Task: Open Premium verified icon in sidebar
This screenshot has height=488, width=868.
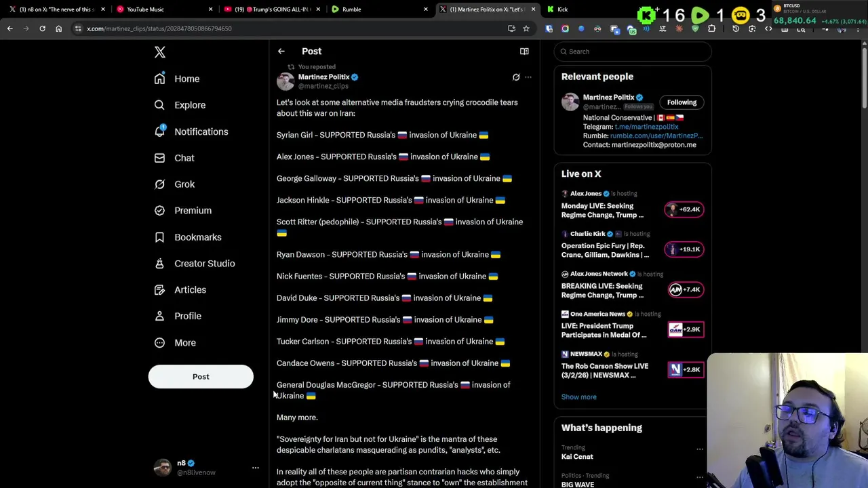Action: (159, 210)
